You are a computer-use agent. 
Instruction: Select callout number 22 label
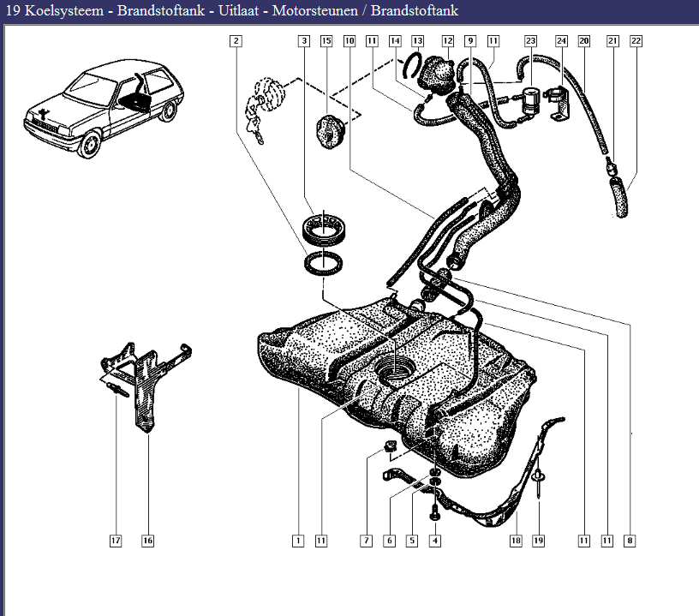coord(636,41)
